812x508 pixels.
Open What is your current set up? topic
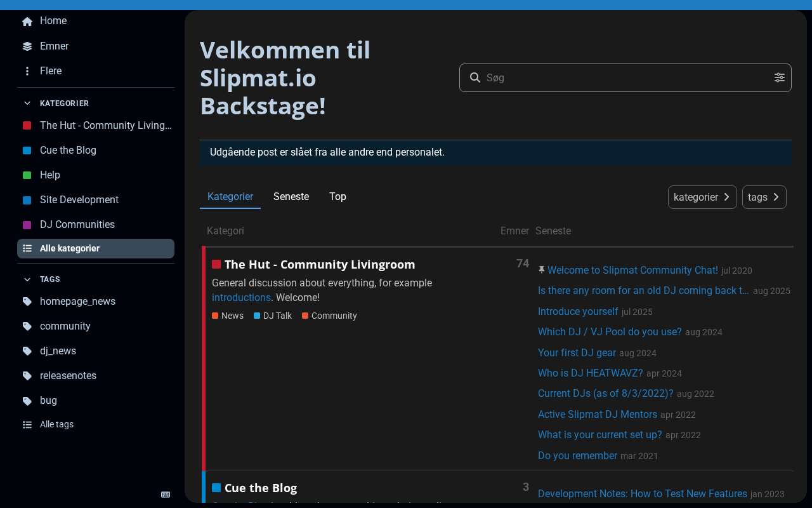(600, 435)
